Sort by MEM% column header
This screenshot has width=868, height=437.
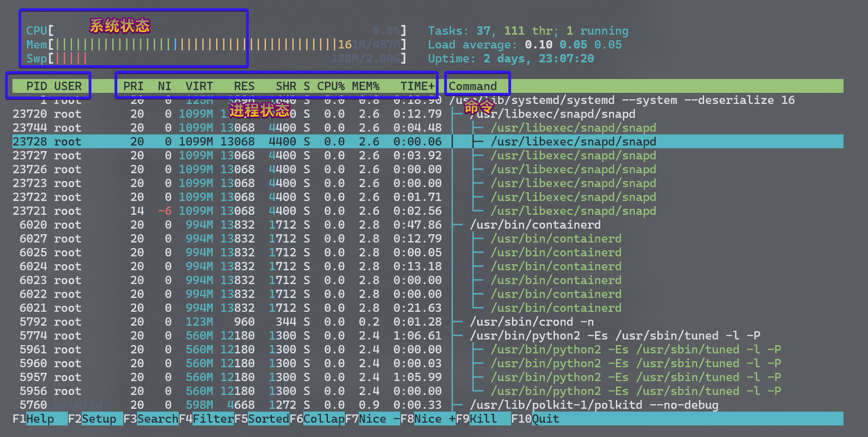[365, 86]
